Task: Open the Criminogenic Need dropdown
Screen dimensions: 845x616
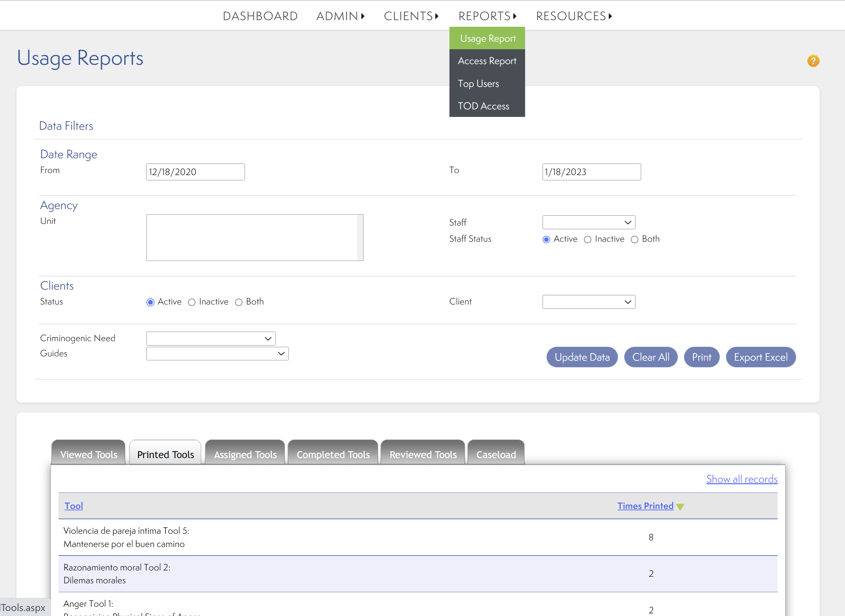Action: click(211, 338)
